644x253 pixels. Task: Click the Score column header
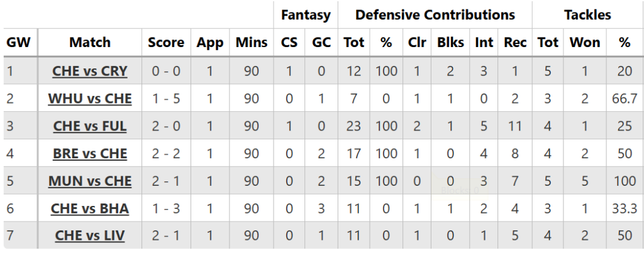[x=166, y=43]
